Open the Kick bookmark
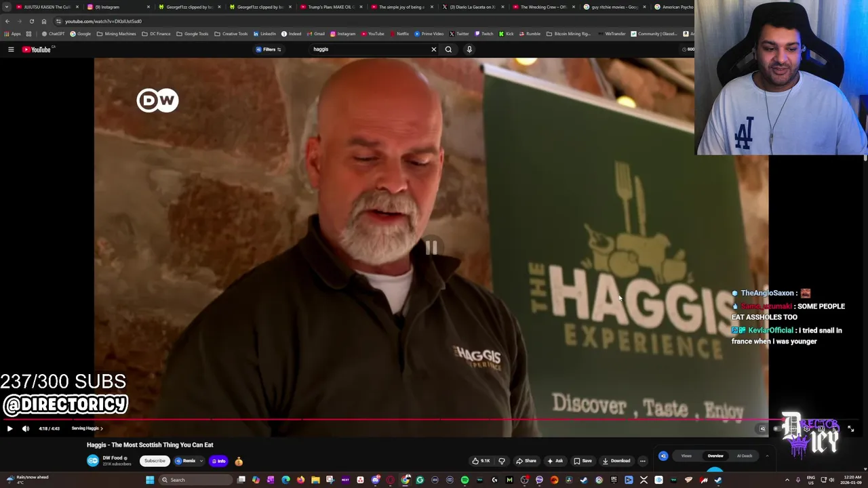This screenshot has height=488, width=868. point(507,34)
